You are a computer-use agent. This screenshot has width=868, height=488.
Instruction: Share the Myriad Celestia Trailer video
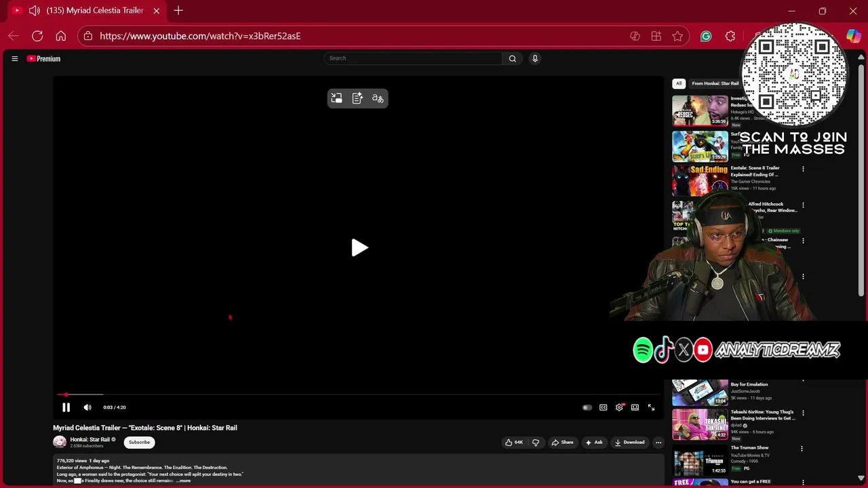point(562,443)
